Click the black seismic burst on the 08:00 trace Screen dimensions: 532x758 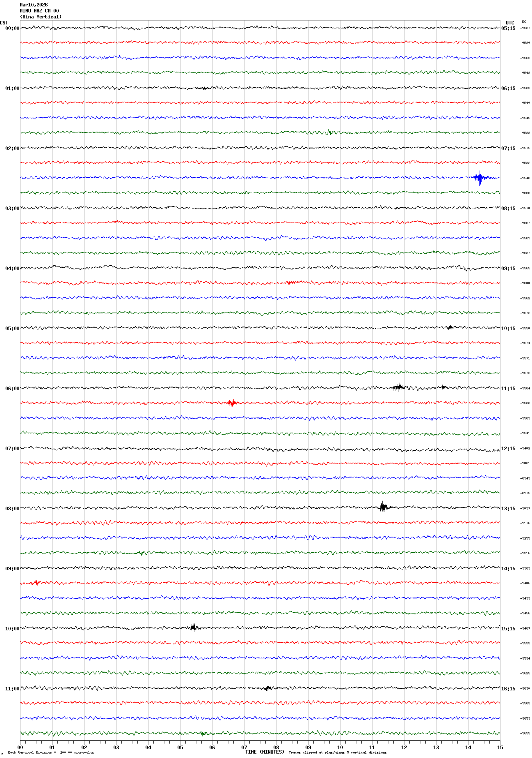pos(383,507)
